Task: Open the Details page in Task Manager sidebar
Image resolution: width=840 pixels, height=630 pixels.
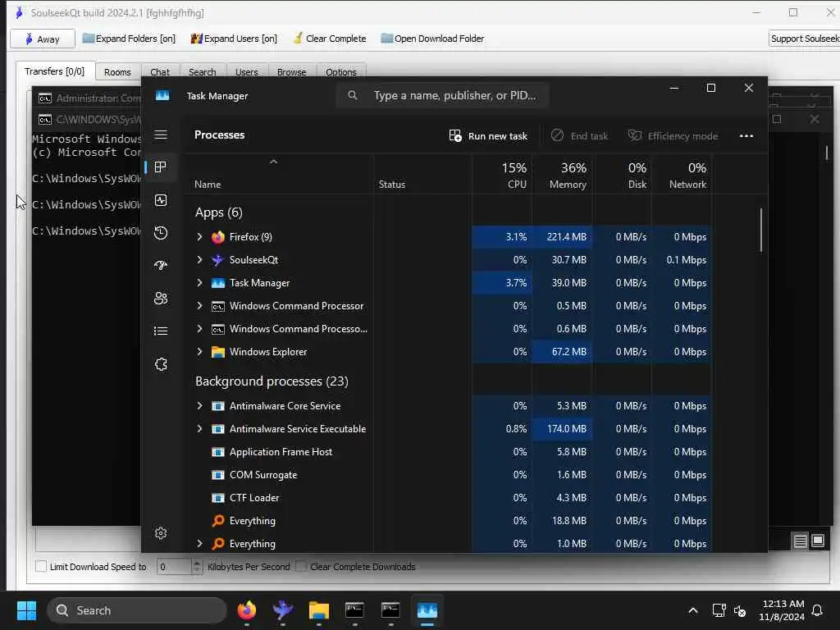Action: [161, 331]
